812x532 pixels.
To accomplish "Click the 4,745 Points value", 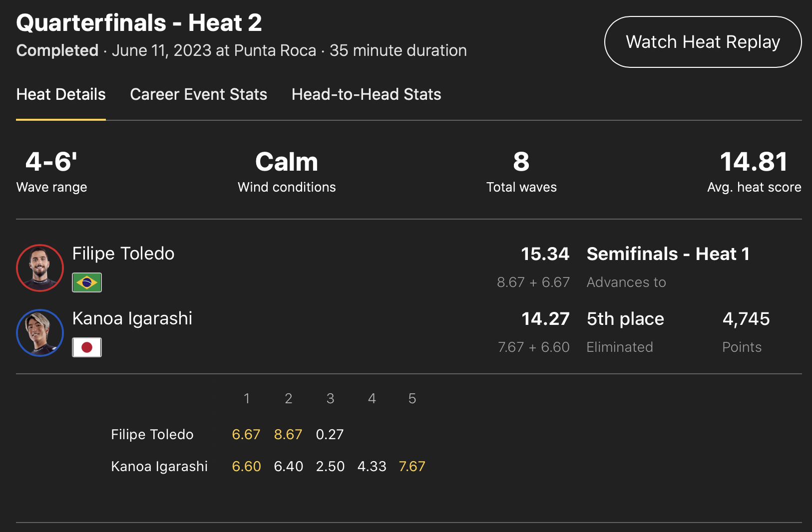I will 746,319.
